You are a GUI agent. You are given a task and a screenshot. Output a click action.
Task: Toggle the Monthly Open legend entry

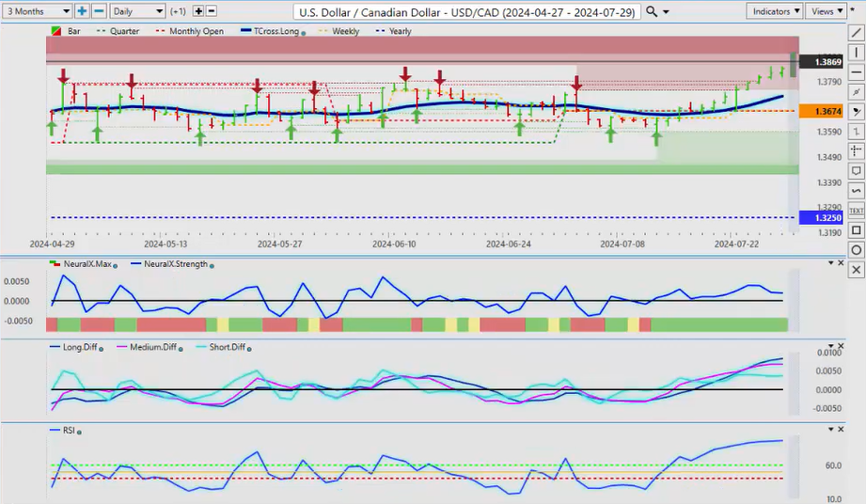[195, 31]
